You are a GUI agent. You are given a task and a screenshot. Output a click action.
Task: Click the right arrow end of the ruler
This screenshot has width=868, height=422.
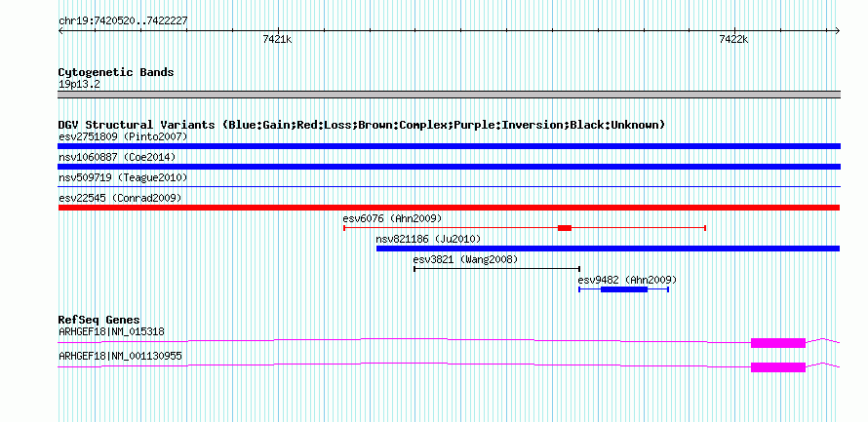838,30
